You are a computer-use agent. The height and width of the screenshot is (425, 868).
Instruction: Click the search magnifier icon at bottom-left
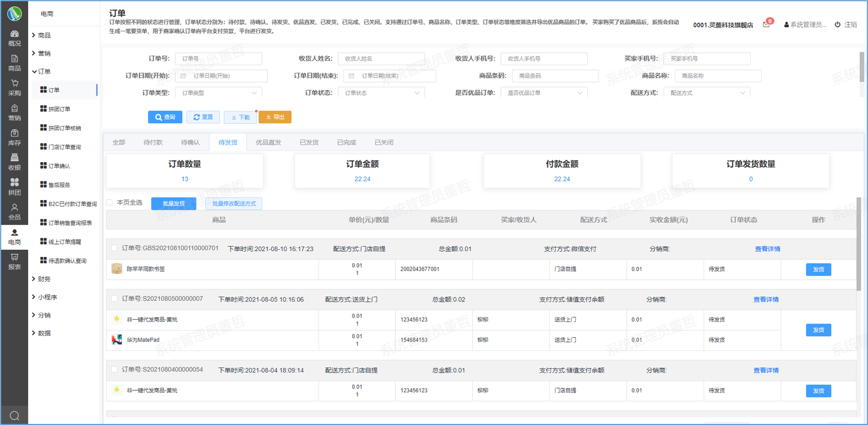click(x=14, y=415)
